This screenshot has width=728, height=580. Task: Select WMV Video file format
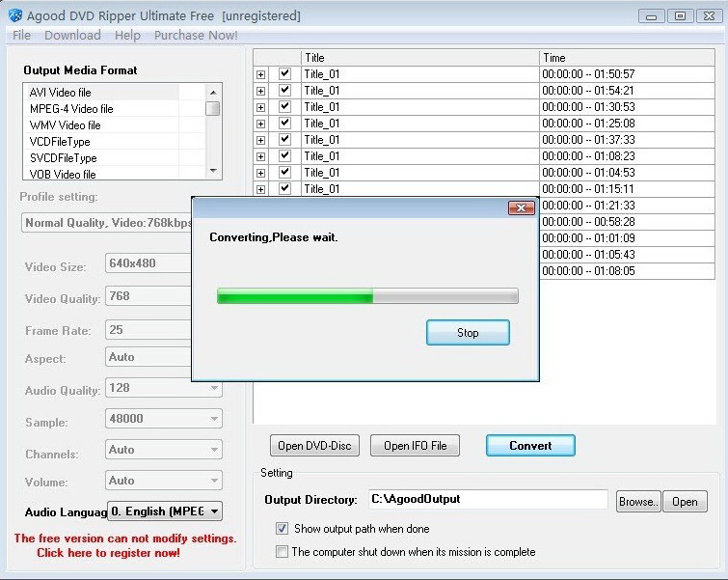(101, 125)
